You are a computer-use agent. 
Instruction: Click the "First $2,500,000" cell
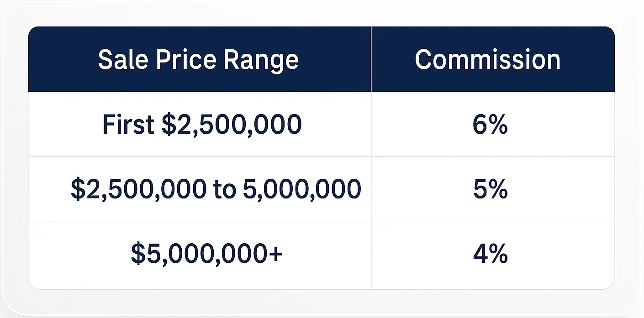click(201, 125)
